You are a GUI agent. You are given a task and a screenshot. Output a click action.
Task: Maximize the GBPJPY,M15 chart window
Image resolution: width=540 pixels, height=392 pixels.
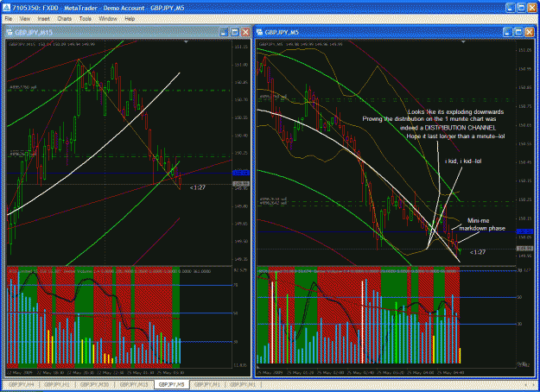pyautogui.click(x=234, y=32)
